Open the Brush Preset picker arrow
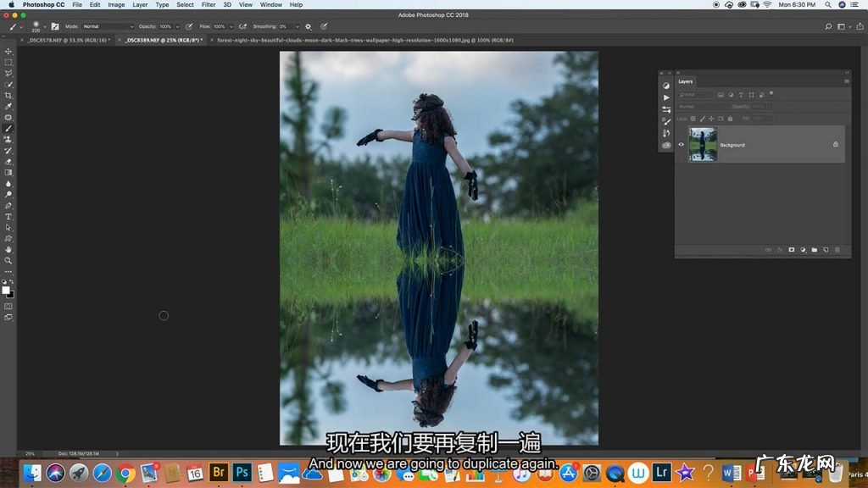This screenshot has width=868, height=488. [x=44, y=26]
